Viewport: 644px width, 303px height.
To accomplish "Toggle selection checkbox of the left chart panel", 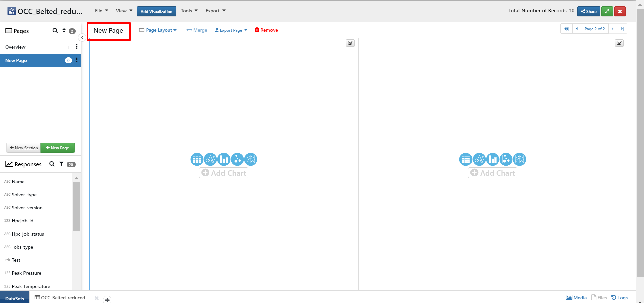I will coord(350,43).
